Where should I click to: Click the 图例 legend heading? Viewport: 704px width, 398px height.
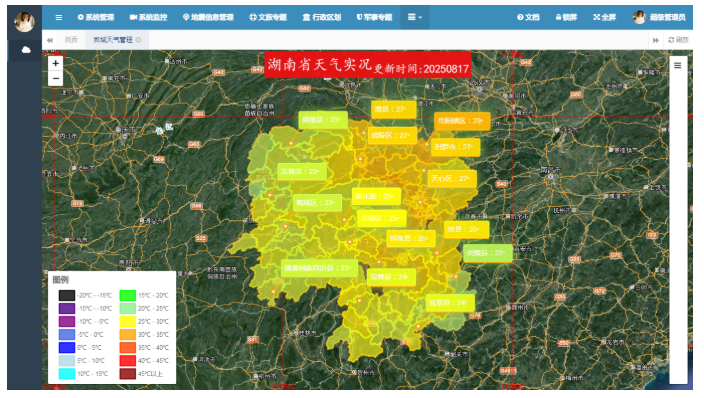(x=61, y=280)
